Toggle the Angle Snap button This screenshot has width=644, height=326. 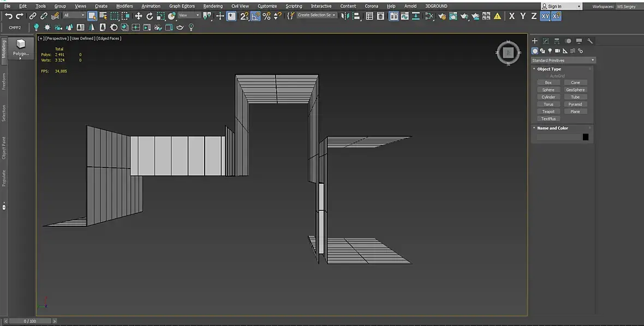pyautogui.click(x=255, y=16)
